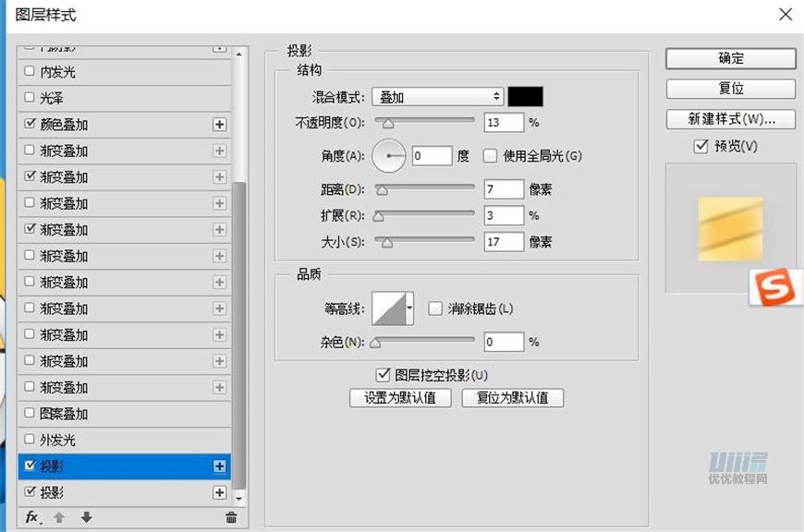
Task: Open the 混合模式 dropdown showing 叠加
Action: click(x=437, y=97)
